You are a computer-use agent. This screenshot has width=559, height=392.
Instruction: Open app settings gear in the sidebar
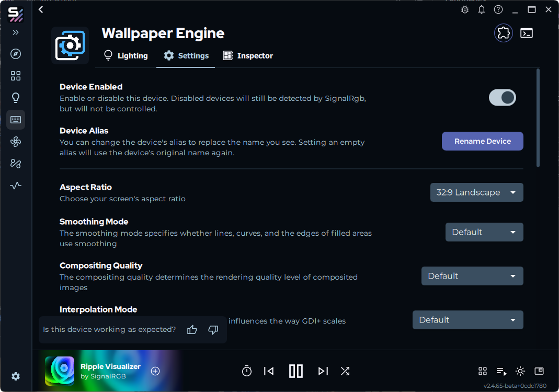click(x=16, y=376)
